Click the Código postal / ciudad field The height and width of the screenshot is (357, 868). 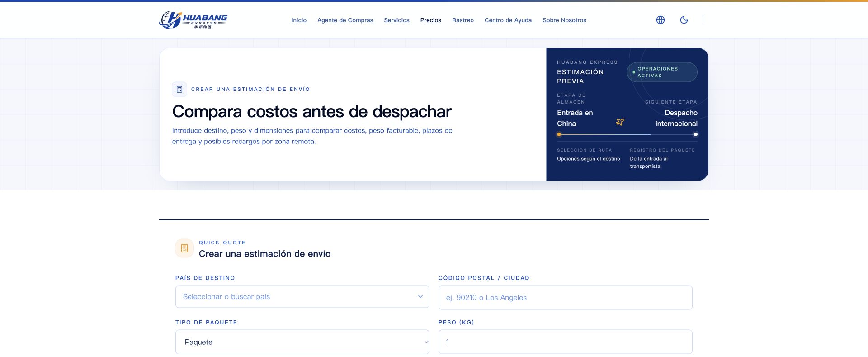566,298
